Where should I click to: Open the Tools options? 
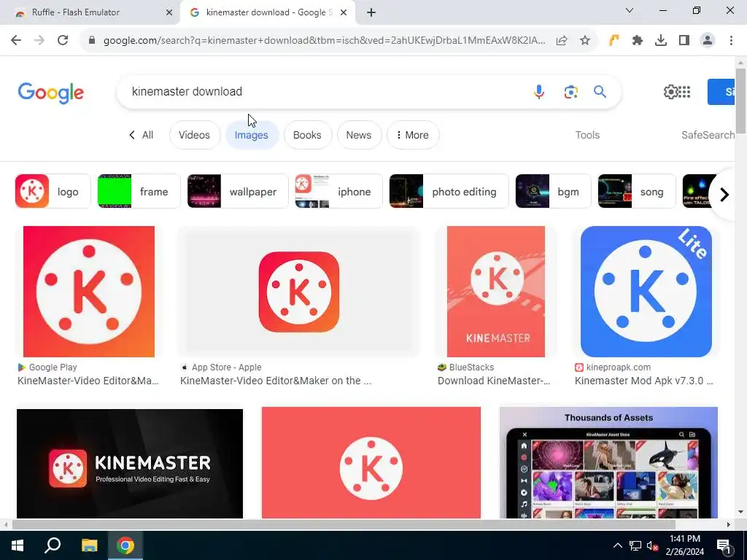pos(587,135)
